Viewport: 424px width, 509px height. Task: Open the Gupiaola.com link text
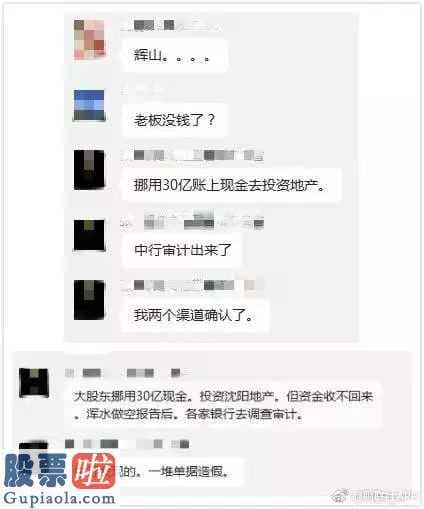[59, 499]
